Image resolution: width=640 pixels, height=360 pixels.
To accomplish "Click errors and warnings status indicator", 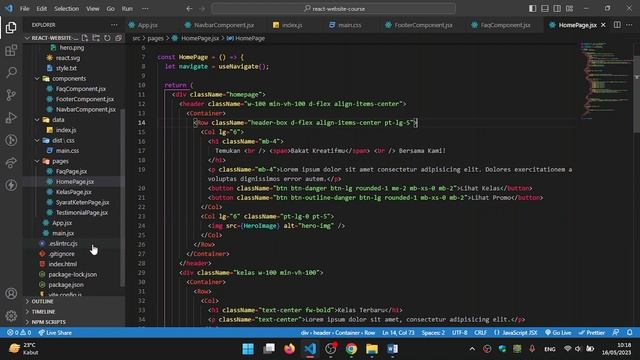I will pyautogui.click(x=19, y=333).
